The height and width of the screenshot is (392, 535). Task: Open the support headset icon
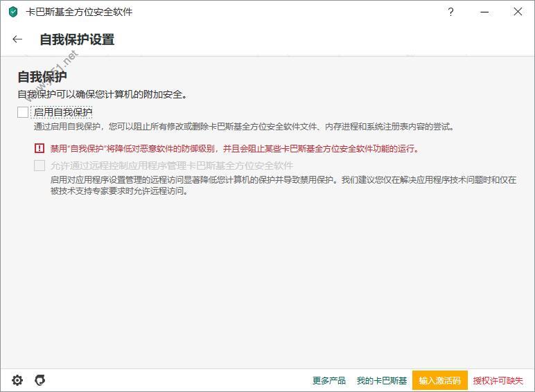pos(40,380)
